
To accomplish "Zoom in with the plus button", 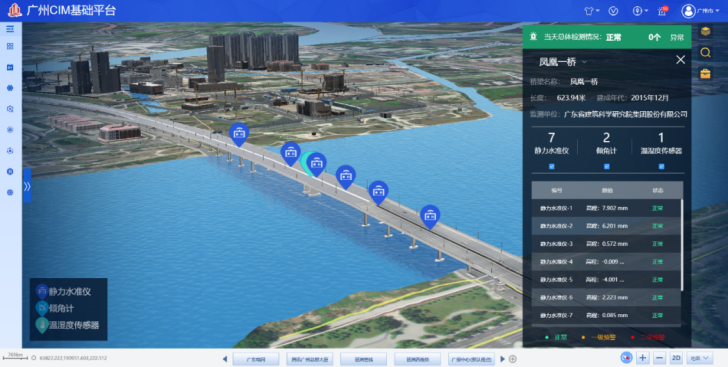I will [x=643, y=358].
